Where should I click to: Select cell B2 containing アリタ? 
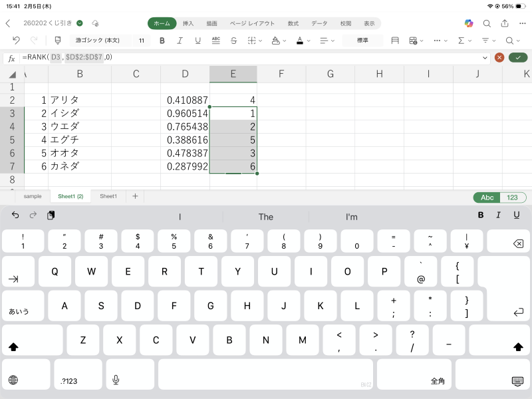(80, 100)
